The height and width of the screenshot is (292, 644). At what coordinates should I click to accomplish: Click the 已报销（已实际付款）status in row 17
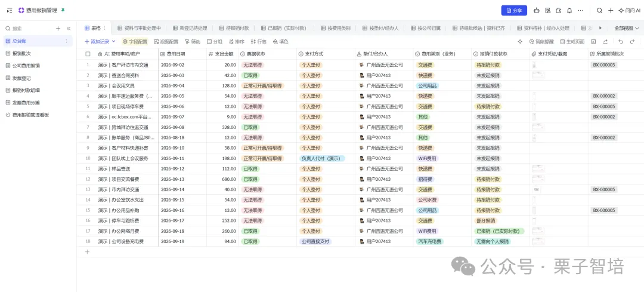[x=499, y=231]
